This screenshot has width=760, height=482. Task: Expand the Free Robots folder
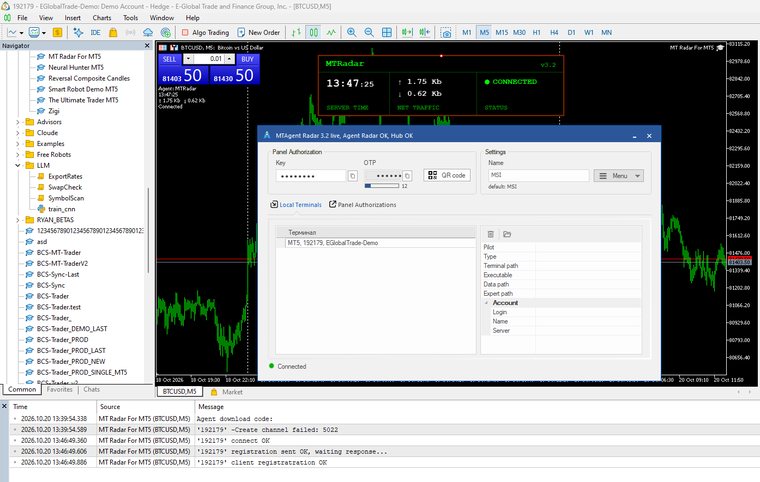click(x=18, y=155)
